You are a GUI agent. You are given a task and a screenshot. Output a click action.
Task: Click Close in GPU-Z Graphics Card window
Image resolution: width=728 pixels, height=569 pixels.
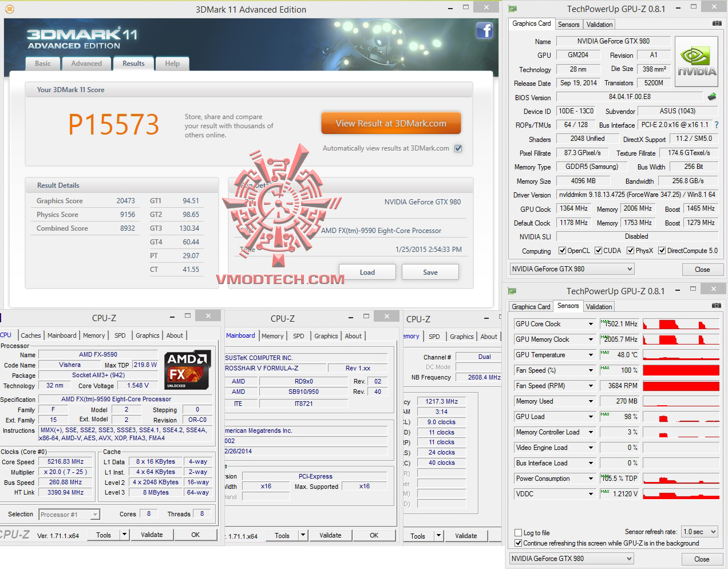(x=702, y=270)
